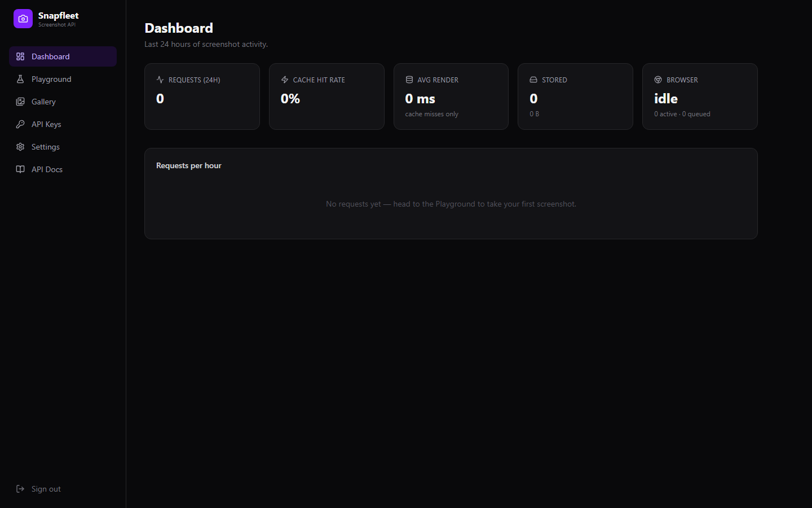This screenshot has height=508, width=812.
Task: Click the database icon beside Avg Render
Action: [409, 80]
